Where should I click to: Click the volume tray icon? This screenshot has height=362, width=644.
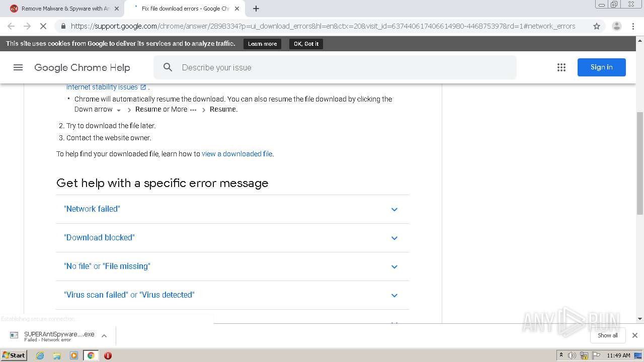pyautogui.click(x=572, y=355)
